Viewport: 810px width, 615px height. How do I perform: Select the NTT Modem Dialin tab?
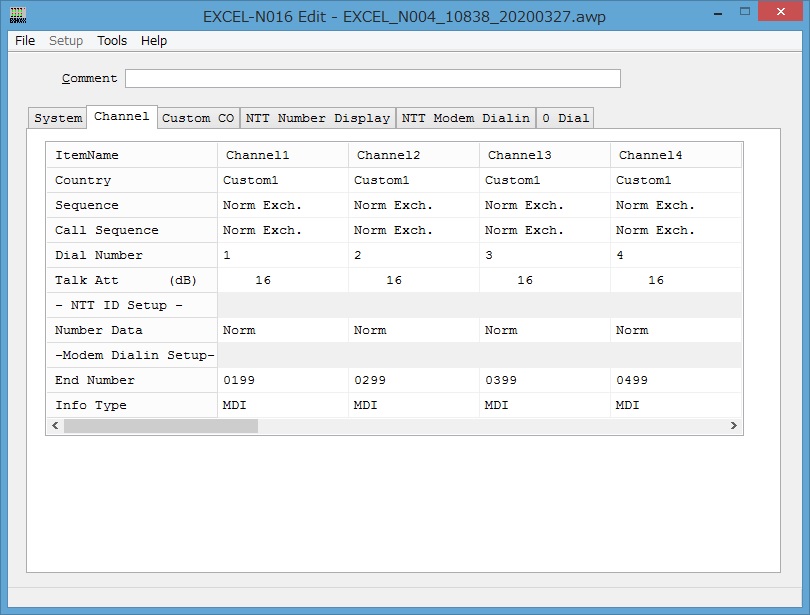(466, 118)
